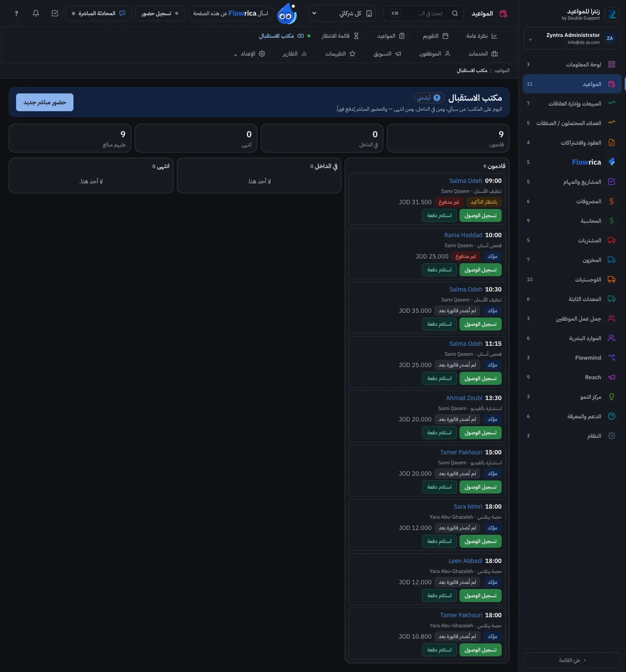Check in Sara Nimri's 18:00 appointment
The width and height of the screenshot is (626, 672).
480,541
